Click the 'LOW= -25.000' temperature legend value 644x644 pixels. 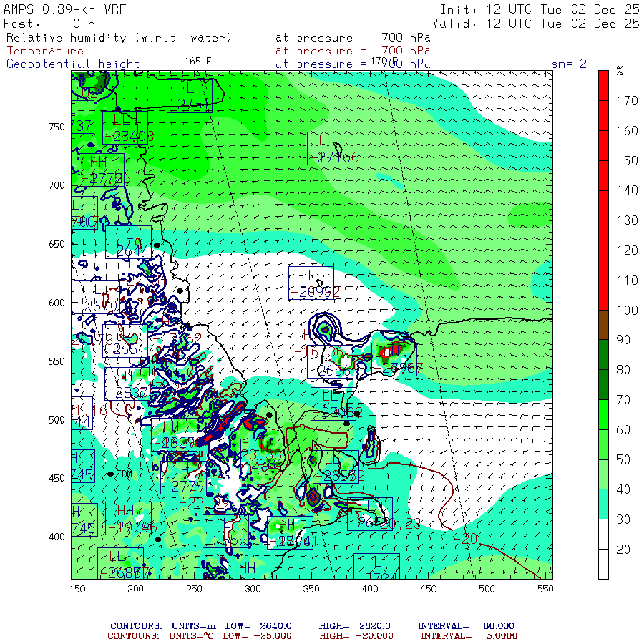pos(257,636)
